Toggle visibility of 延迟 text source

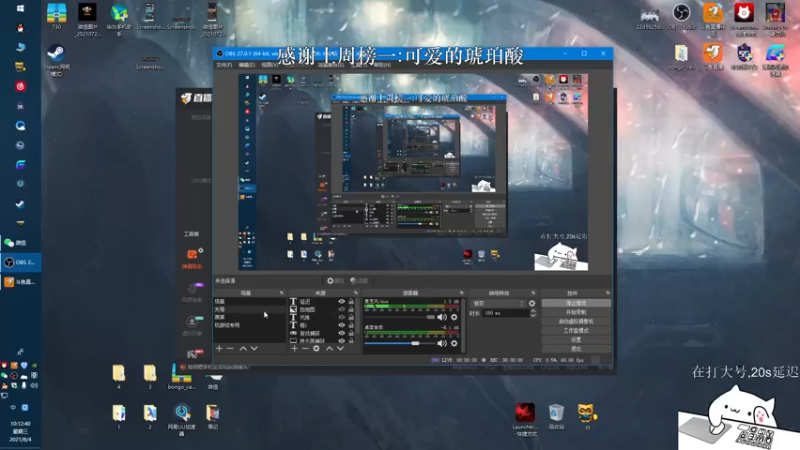[x=342, y=302]
